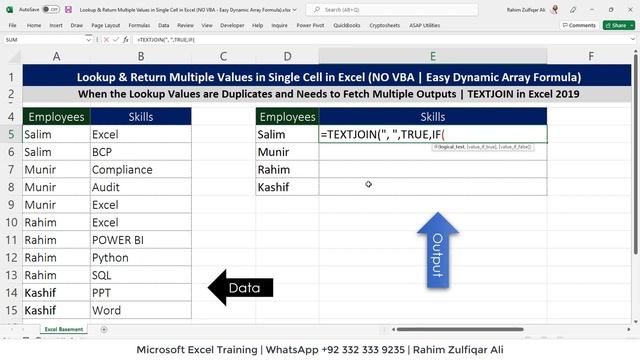Click the Excel app icon in title bar
The width and height of the screenshot is (640, 360).
click(x=9, y=9)
